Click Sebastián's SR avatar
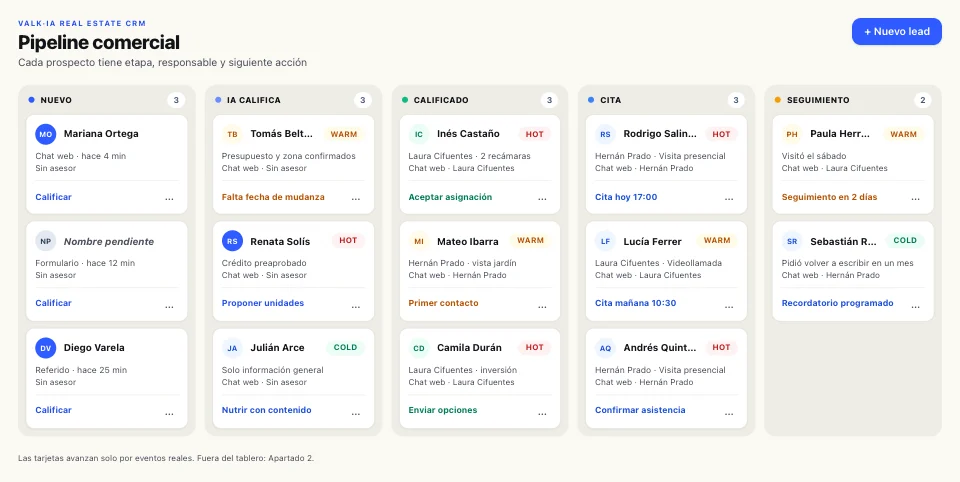Image resolution: width=960 pixels, height=482 pixels. click(x=792, y=241)
